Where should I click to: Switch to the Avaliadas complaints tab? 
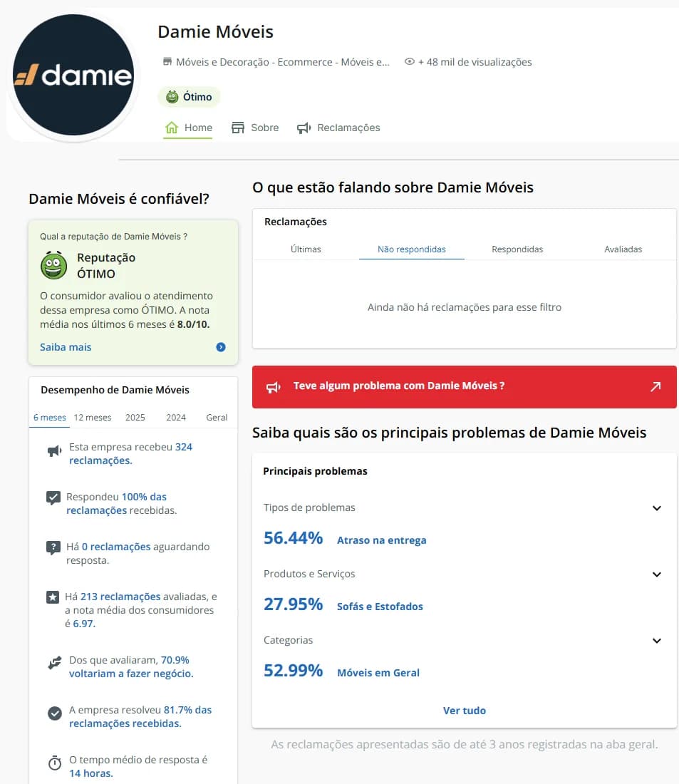[623, 249]
